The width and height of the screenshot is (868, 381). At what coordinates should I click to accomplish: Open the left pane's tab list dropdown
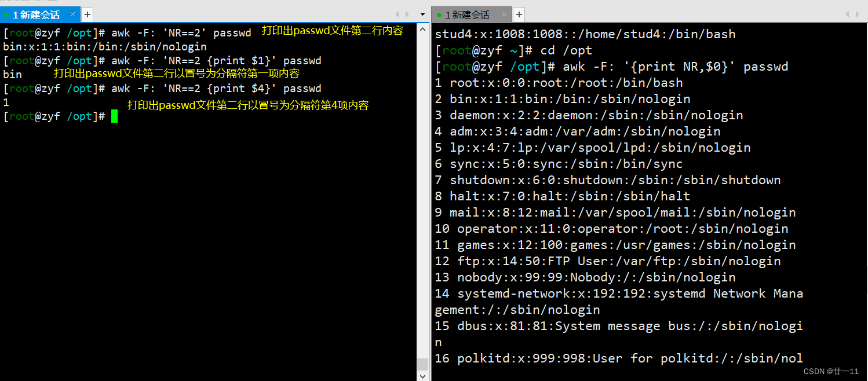pyautogui.click(x=422, y=14)
